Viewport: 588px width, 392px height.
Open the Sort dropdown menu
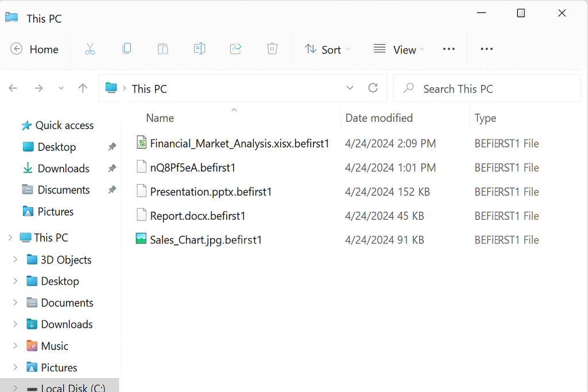pyautogui.click(x=327, y=50)
